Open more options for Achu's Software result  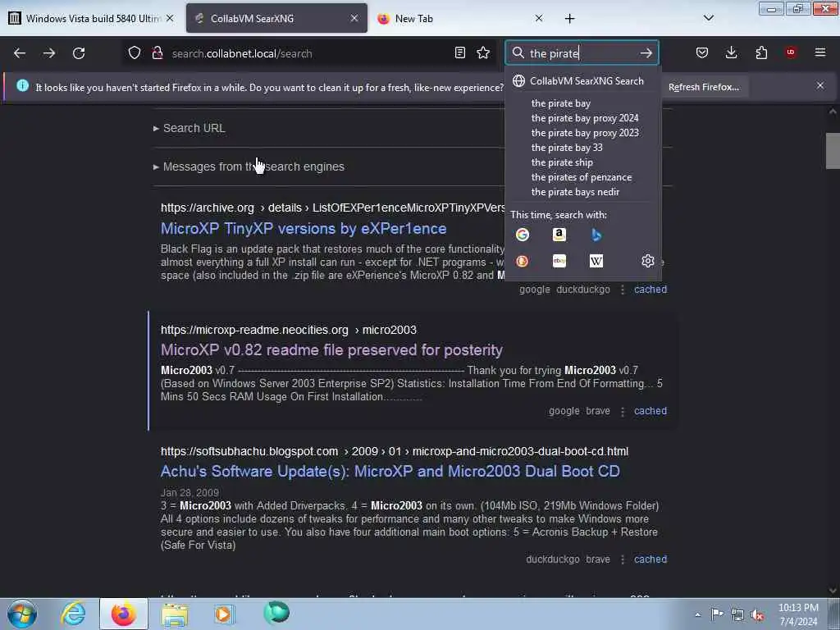(x=622, y=559)
